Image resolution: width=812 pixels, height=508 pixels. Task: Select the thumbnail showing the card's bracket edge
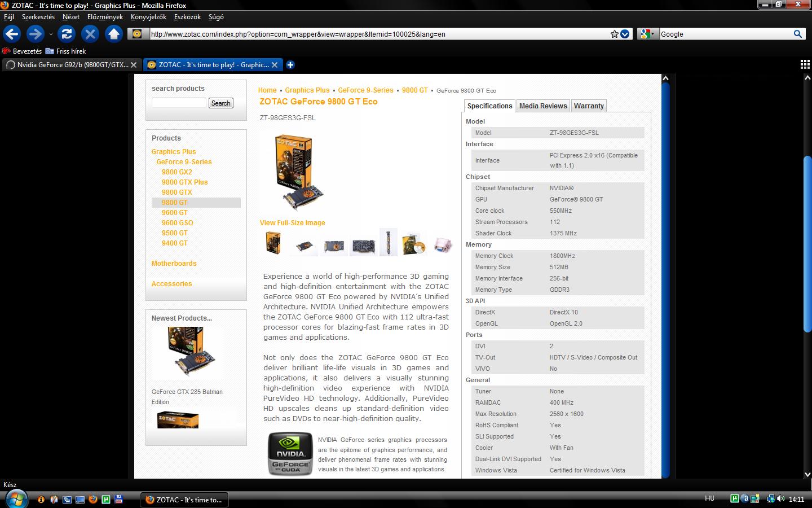(388, 242)
